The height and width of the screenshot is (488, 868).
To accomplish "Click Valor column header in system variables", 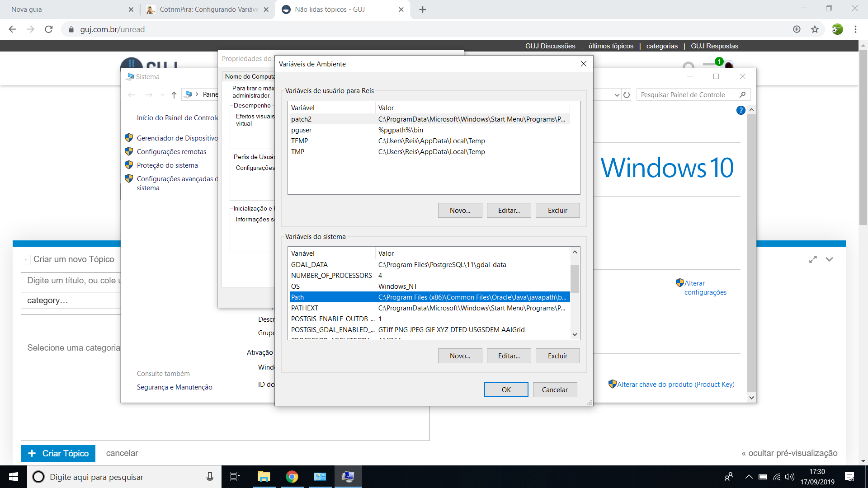I will (473, 253).
